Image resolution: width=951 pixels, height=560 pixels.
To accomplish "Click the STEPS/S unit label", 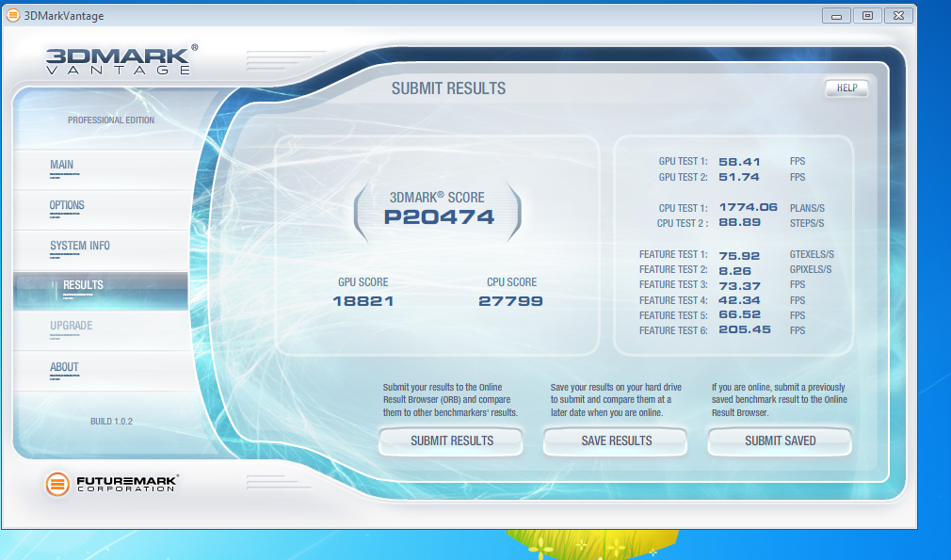I will coord(807,223).
